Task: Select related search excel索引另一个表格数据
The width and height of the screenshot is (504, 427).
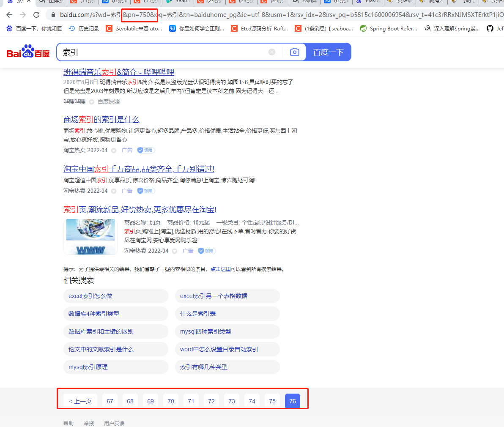Action: point(227,296)
